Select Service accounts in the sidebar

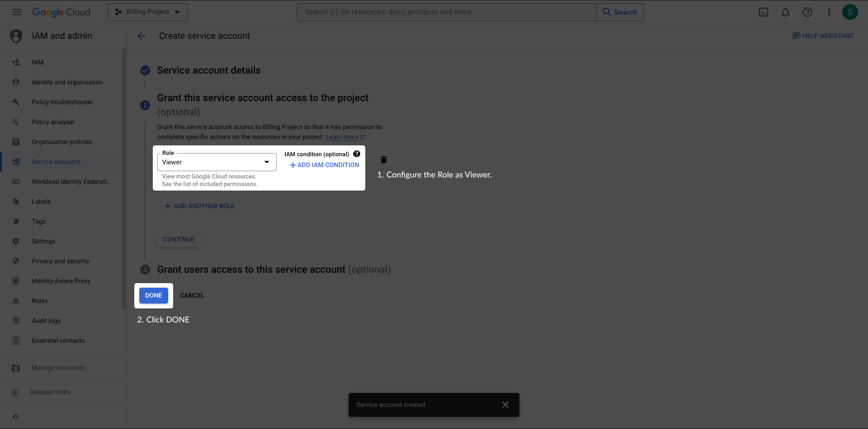click(x=56, y=162)
